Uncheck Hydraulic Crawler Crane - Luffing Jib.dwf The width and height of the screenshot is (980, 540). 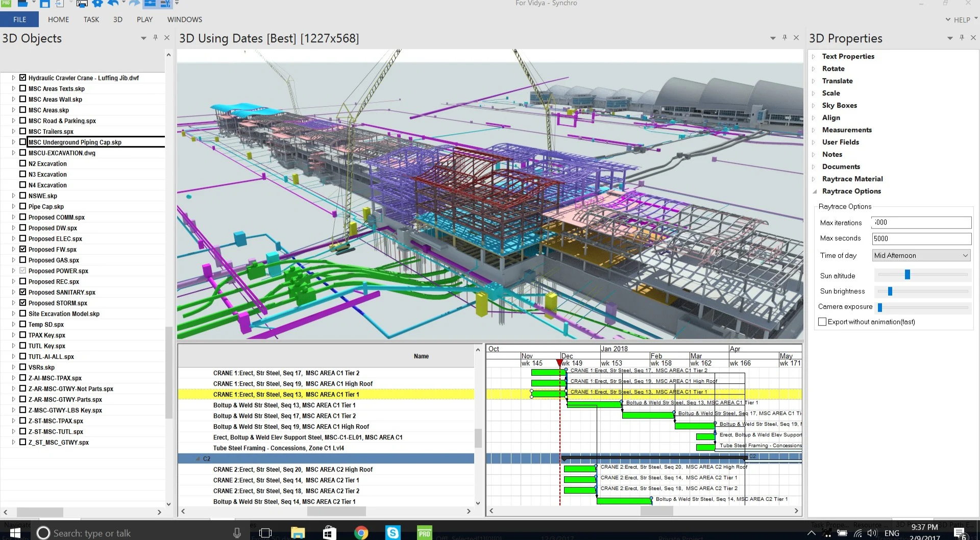pos(22,78)
